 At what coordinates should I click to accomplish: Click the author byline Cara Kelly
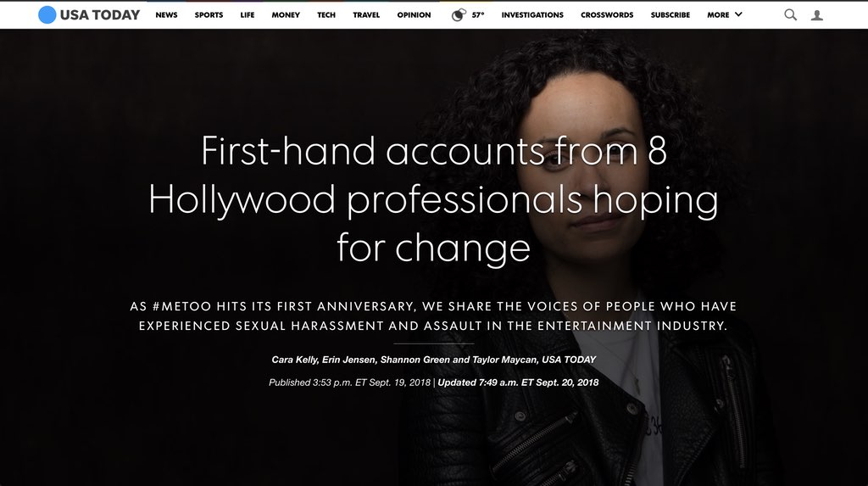(x=294, y=360)
